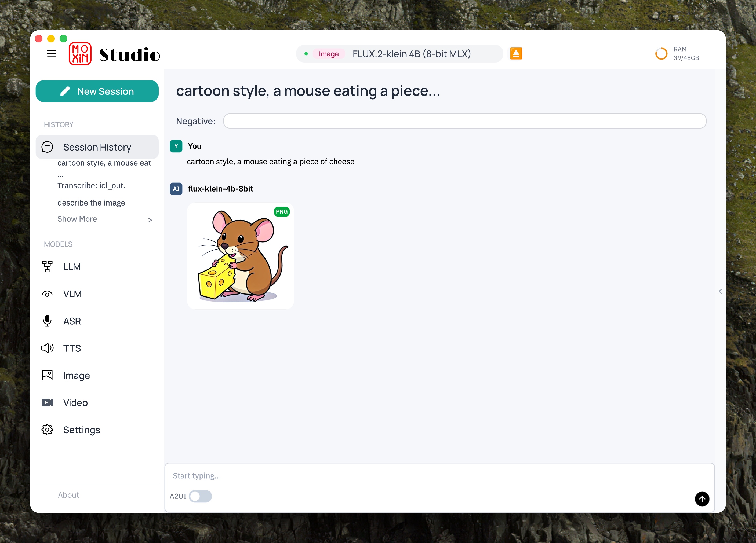Click the pink Image type tag
The width and height of the screenshot is (756, 543).
pos(328,54)
